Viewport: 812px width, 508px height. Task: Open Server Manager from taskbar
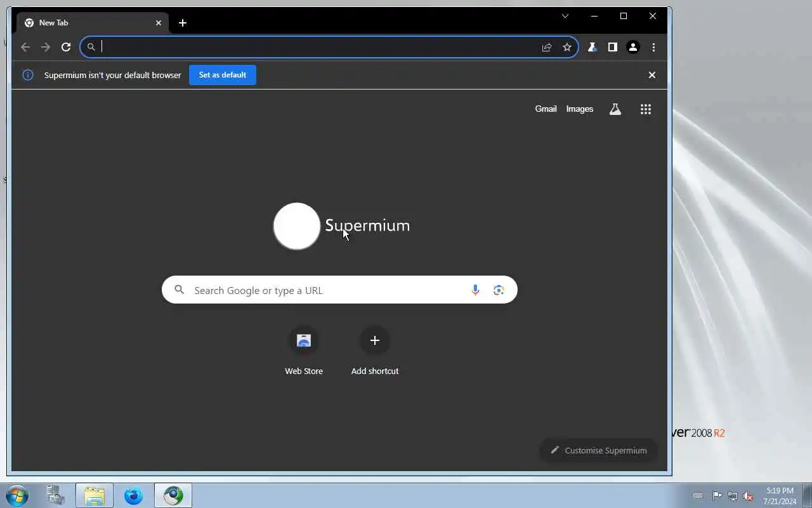click(56, 495)
